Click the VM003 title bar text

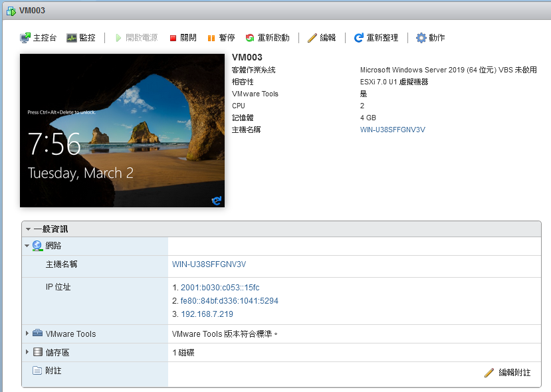tap(32, 11)
